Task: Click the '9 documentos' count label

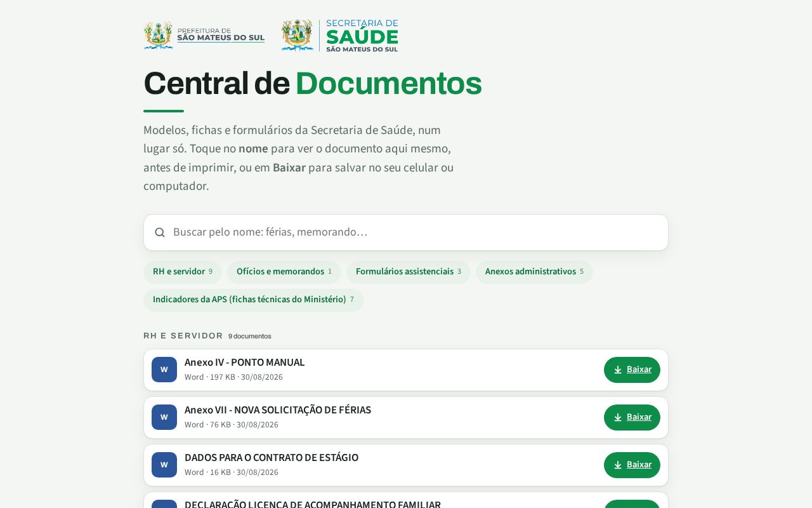Action: 250,337
